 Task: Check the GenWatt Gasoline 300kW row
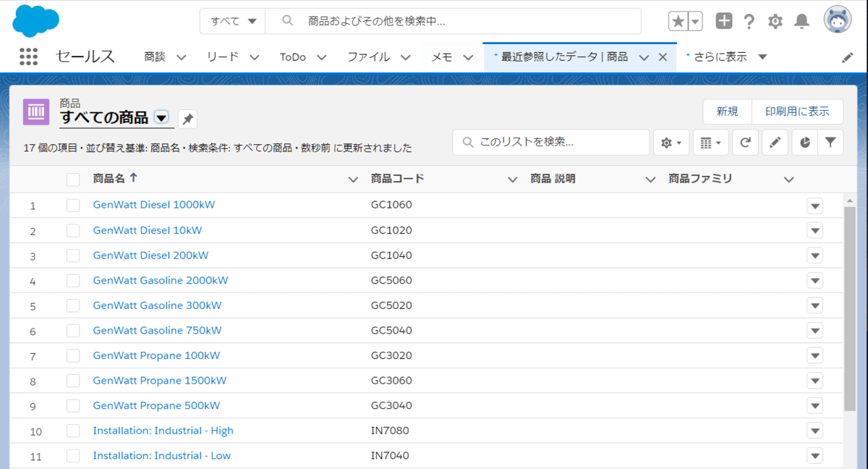click(x=73, y=305)
